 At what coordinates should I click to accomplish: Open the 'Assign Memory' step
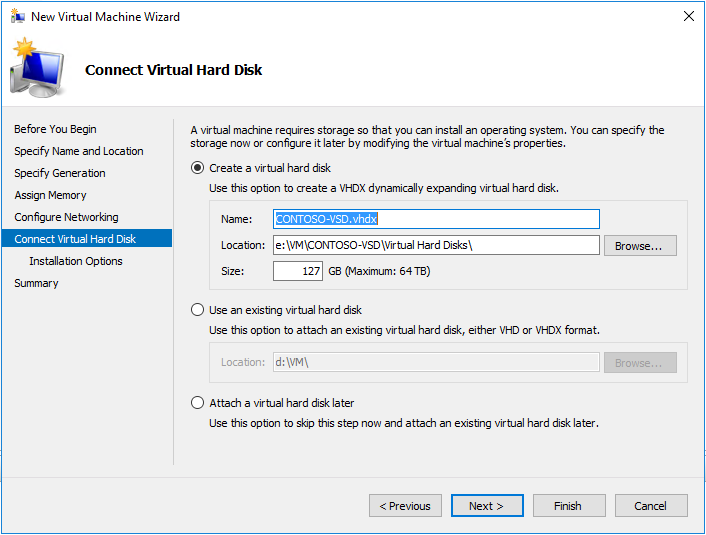coord(50,195)
